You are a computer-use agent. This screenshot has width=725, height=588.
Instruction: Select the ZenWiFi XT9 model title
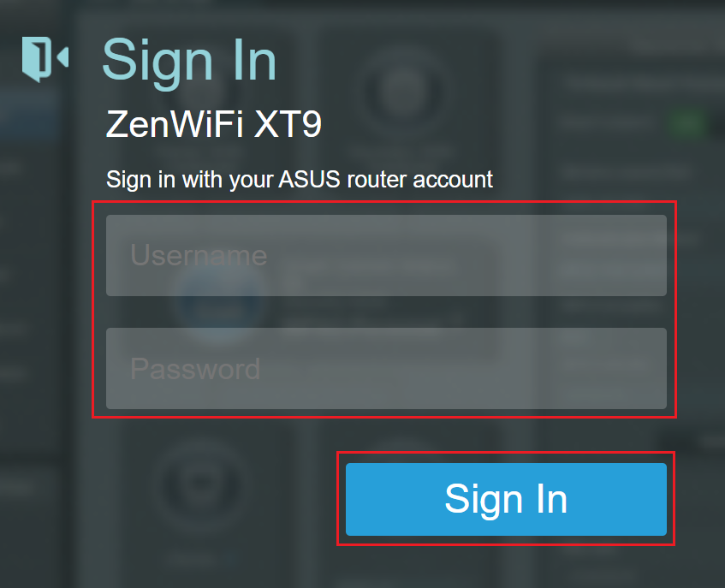pos(213,124)
